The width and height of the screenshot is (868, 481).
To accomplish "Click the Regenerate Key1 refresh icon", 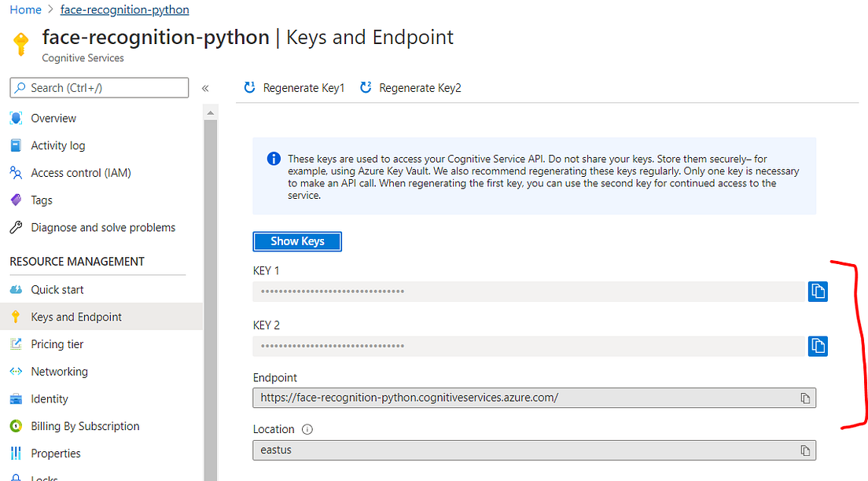I will click(x=250, y=88).
